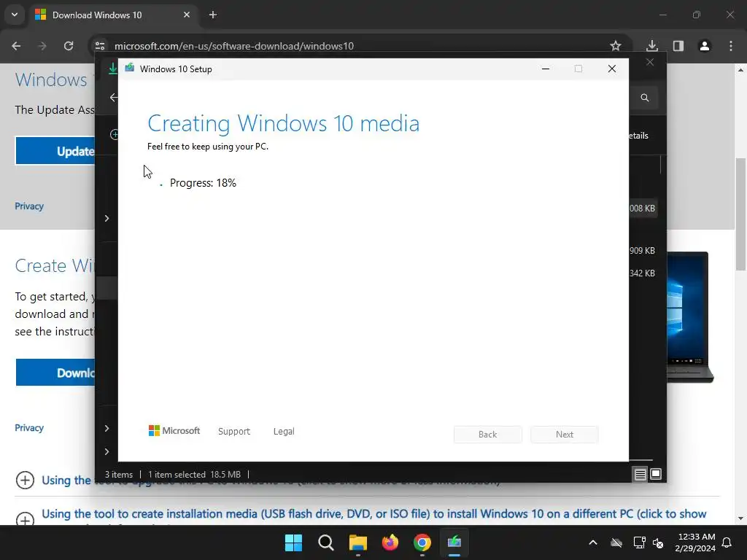The width and height of the screenshot is (747, 560).
Task: Click the Update now button on webpage
Action: (55, 151)
